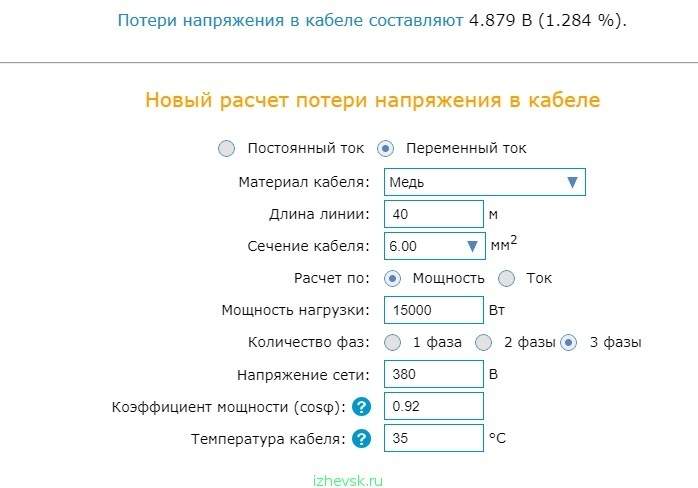Click the arrow of the cable section dropdown
The height and width of the screenshot is (488, 698).
point(472,246)
